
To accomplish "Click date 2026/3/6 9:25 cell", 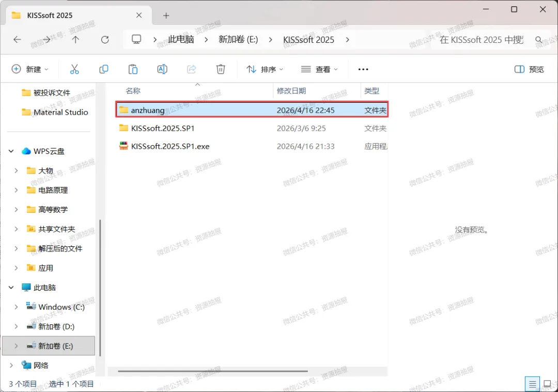I will pos(301,128).
